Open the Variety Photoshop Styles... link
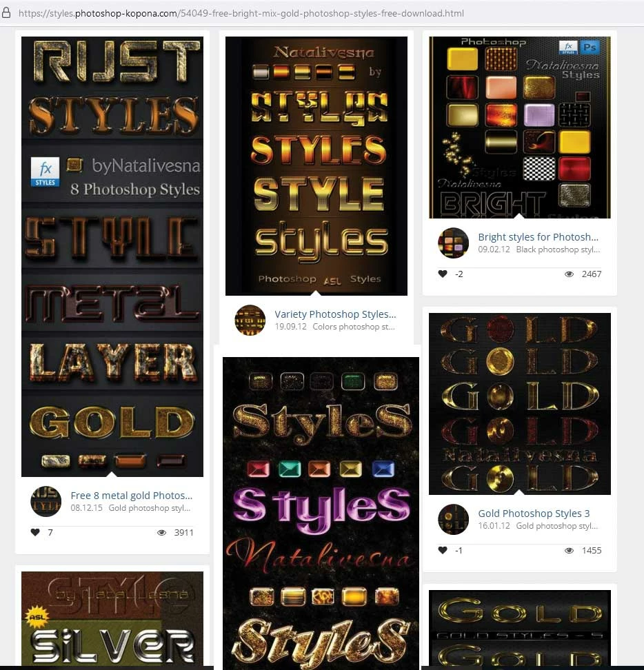 tap(336, 314)
